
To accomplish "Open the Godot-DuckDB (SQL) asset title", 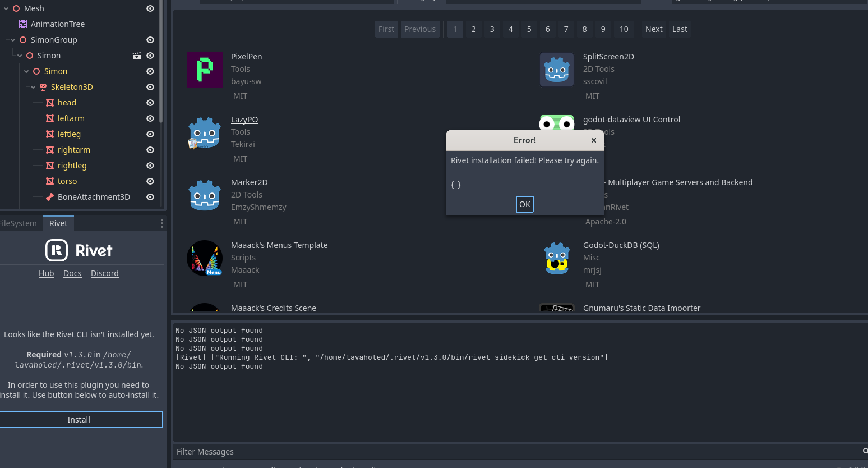I will pyautogui.click(x=621, y=245).
